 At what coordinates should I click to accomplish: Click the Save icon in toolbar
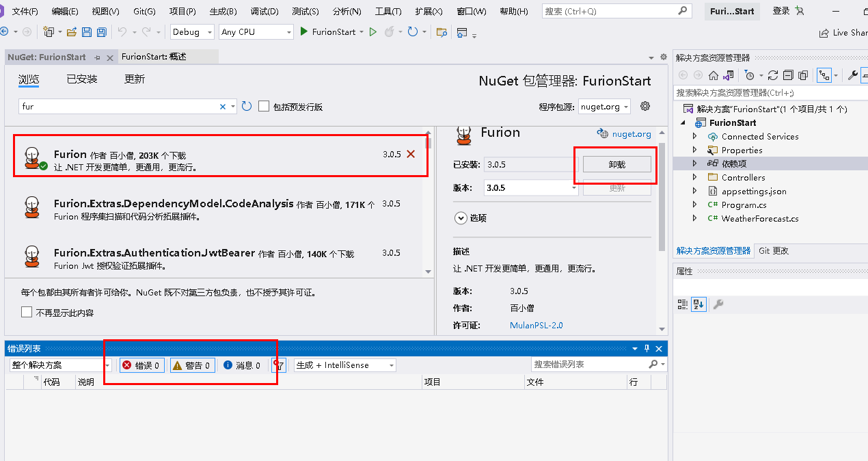coord(87,32)
